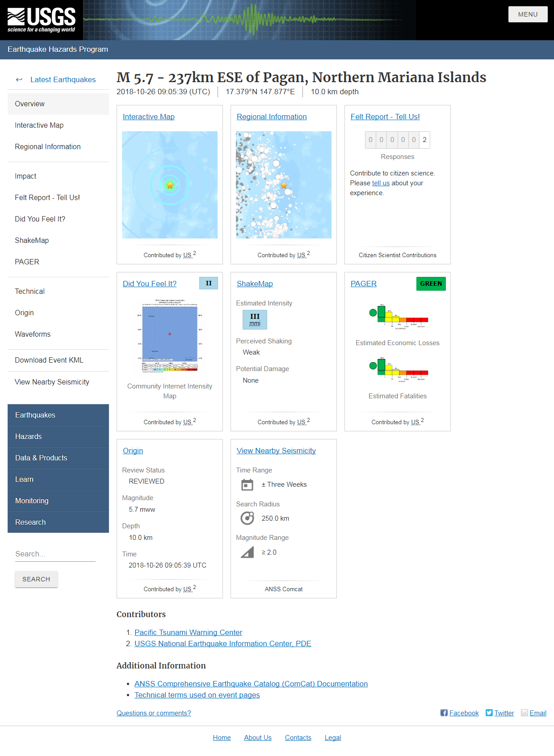Screen dimensions: 554x756
Task: Click the USGS logo
Action: coord(42,20)
